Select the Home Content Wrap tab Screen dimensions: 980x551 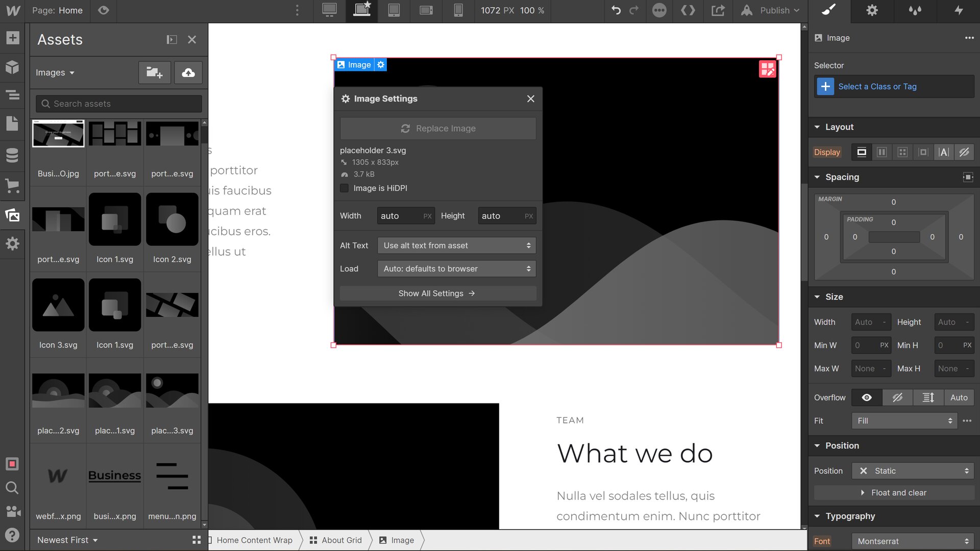[254, 540]
